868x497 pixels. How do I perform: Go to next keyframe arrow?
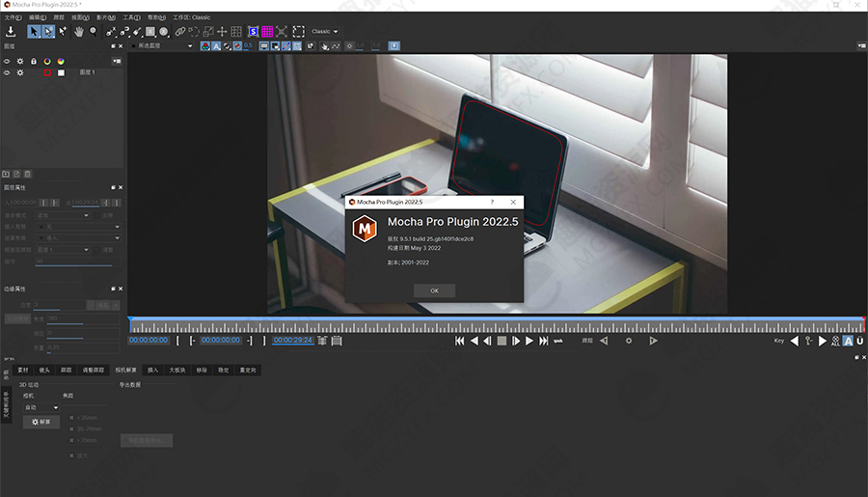click(x=822, y=341)
